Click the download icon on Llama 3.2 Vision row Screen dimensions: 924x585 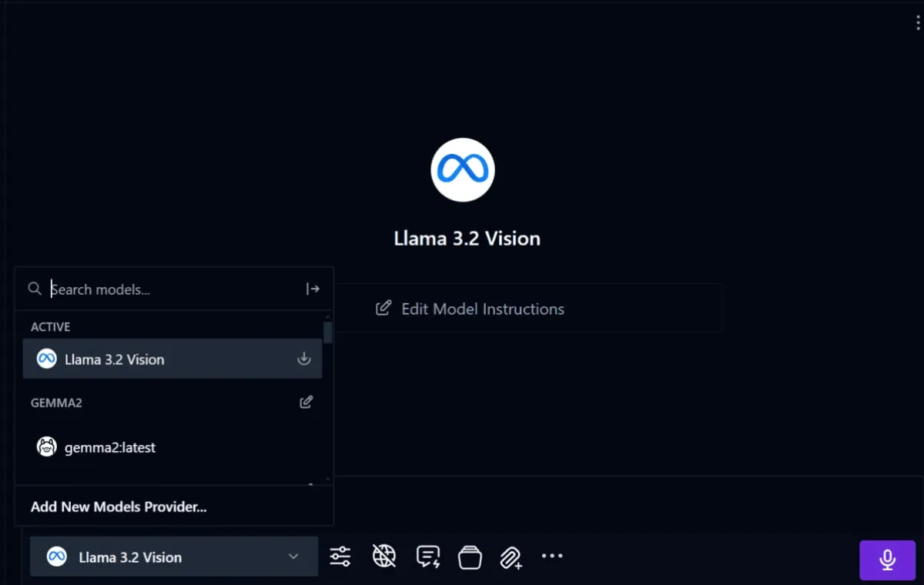tap(304, 359)
